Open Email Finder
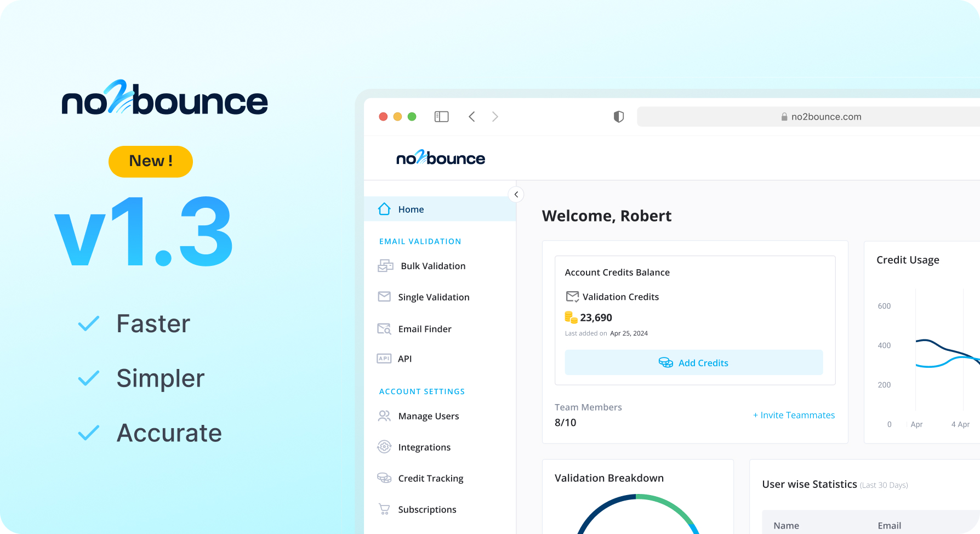The image size is (980, 534). 425,329
